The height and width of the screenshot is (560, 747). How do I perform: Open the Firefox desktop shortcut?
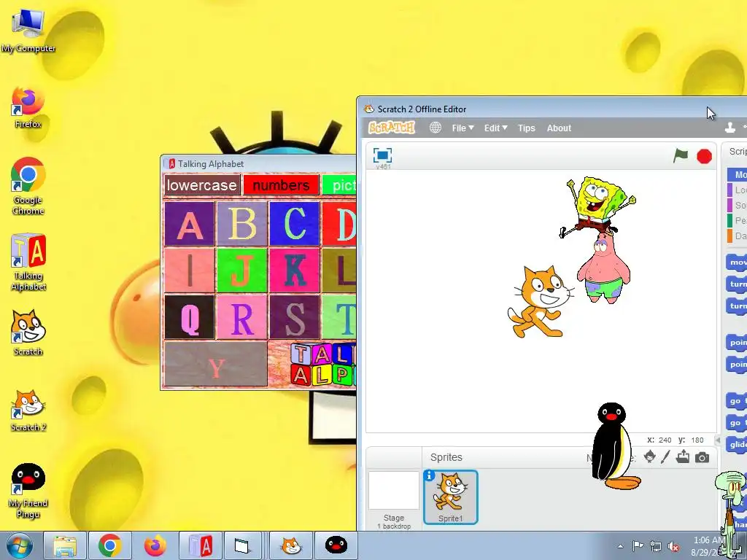28,106
